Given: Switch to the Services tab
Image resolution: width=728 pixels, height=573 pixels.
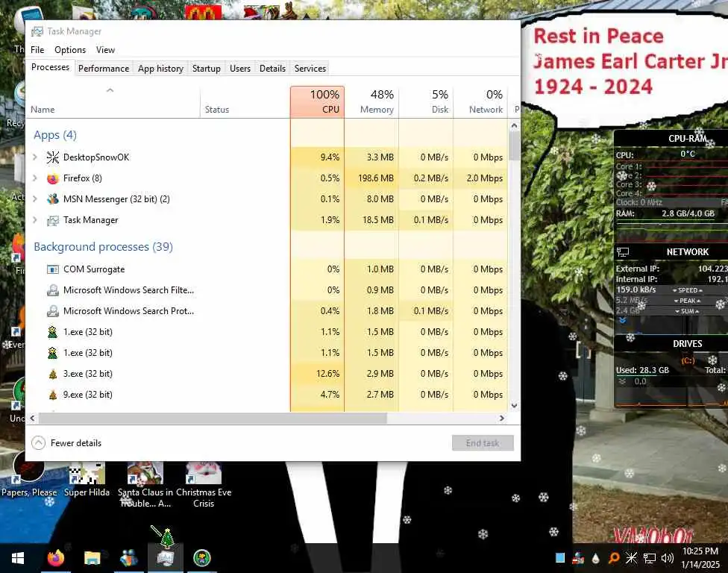Looking at the screenshot, I should tap(310, 68).
